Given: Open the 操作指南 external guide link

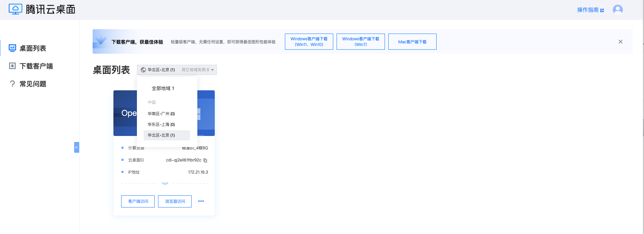Looking at the screenshot, I should point(590,10).
